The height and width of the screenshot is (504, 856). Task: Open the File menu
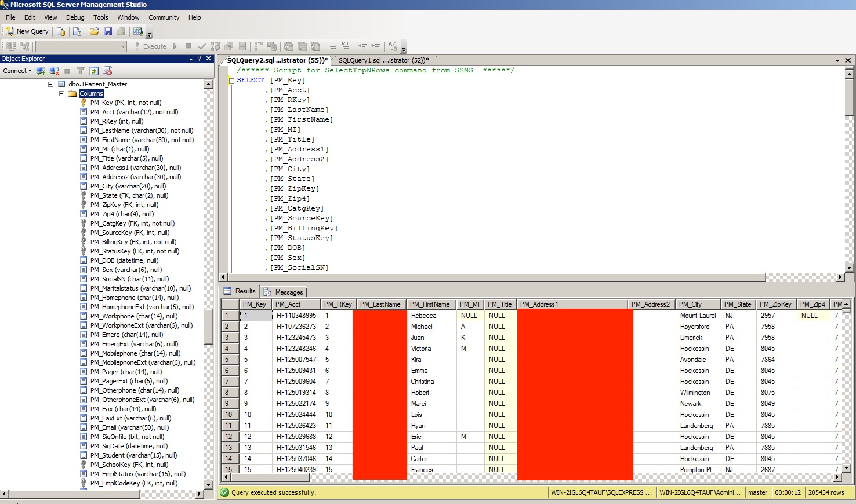[x=10, y=17]
